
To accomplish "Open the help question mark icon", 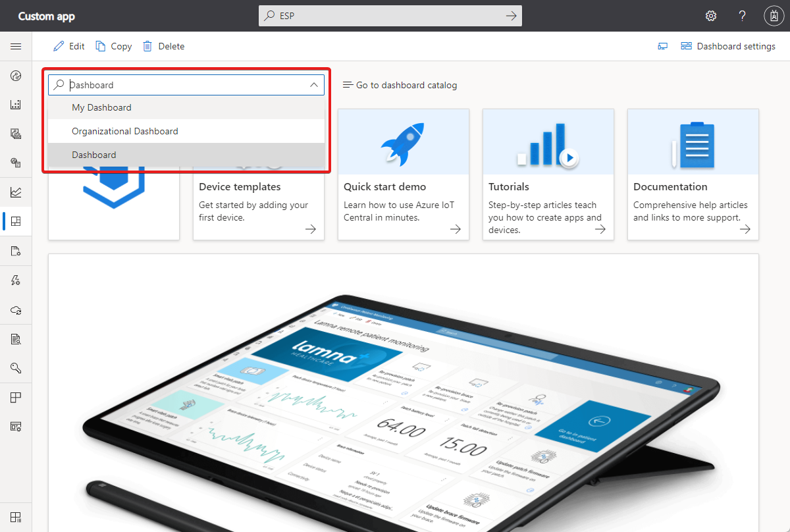I will [x=742, y=16].
